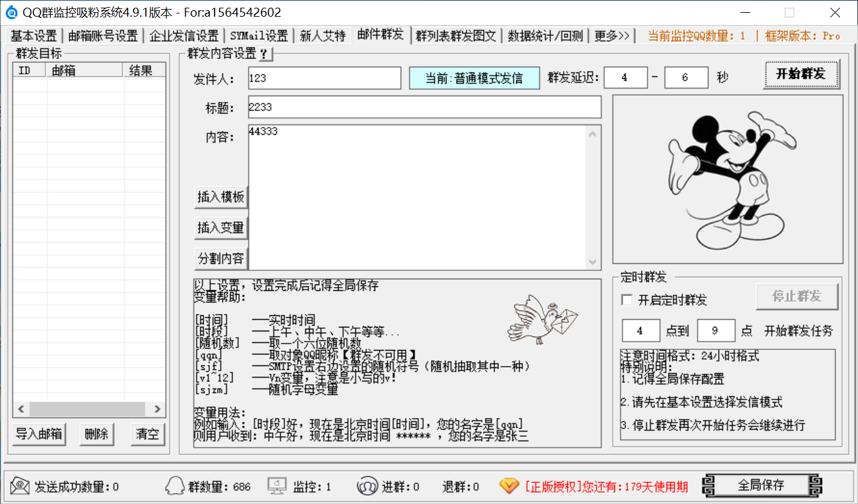This screenshot has height=504, width=858.
Task: Click the [sjzm] variable help line
Action: [266, 389]
